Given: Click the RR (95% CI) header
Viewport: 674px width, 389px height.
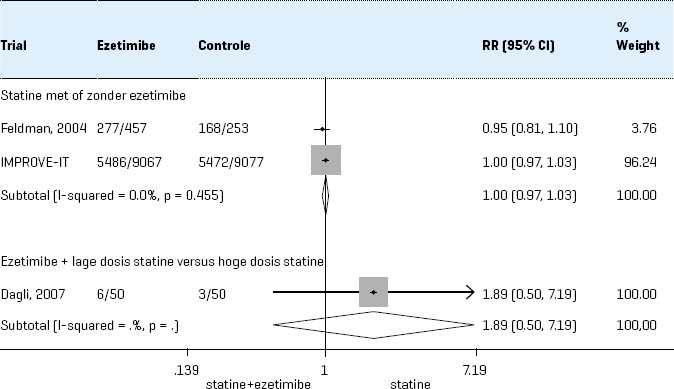Looking at the screenshot, I should pyautogui.click(x=518, y=45).
